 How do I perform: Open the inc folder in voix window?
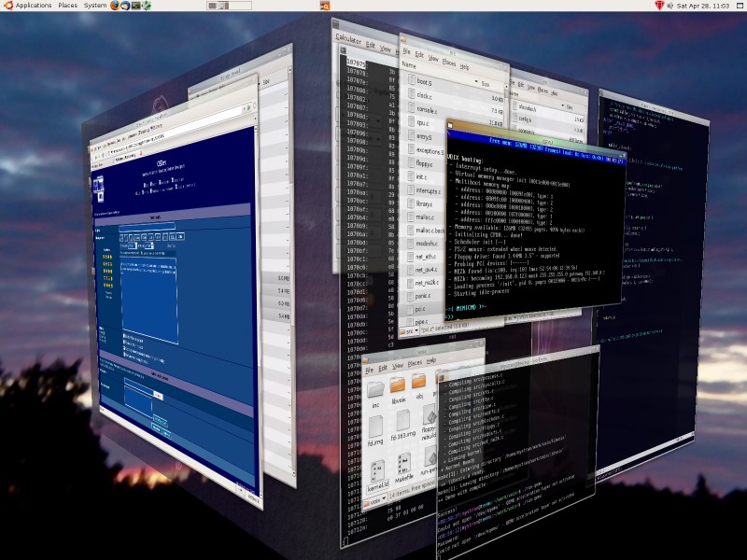[375, 393]
